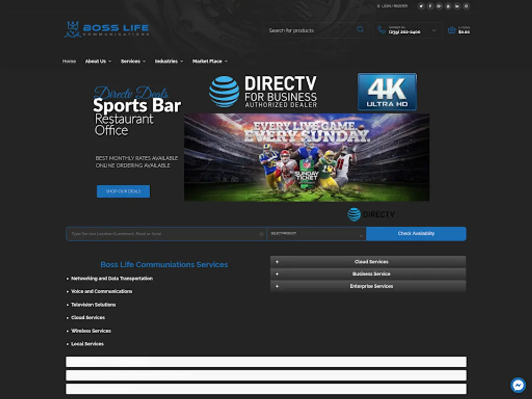The image size is (532, 399).
Task: Open the shopping basket icon
Action: [452, 30]
